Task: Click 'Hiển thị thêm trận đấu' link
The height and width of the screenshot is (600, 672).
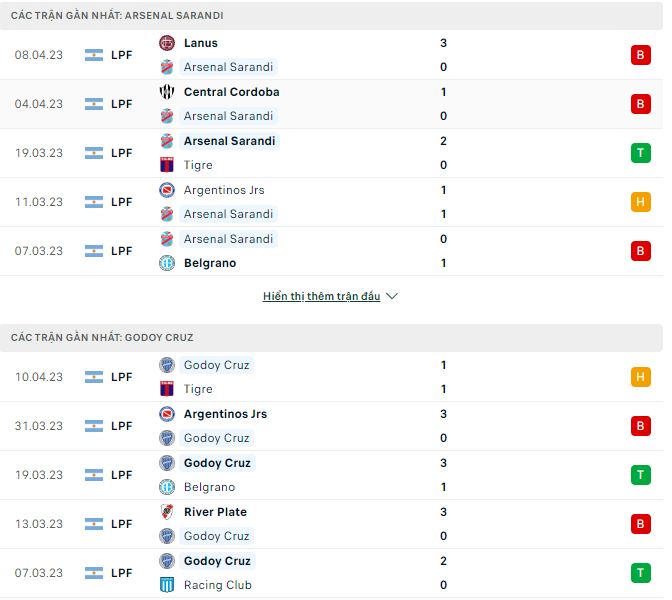Action: click(x=321, y=297)
